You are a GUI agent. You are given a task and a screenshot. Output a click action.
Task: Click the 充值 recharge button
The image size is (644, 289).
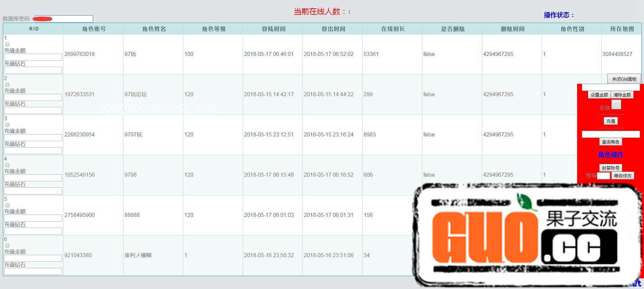click(x=610, y=121)
